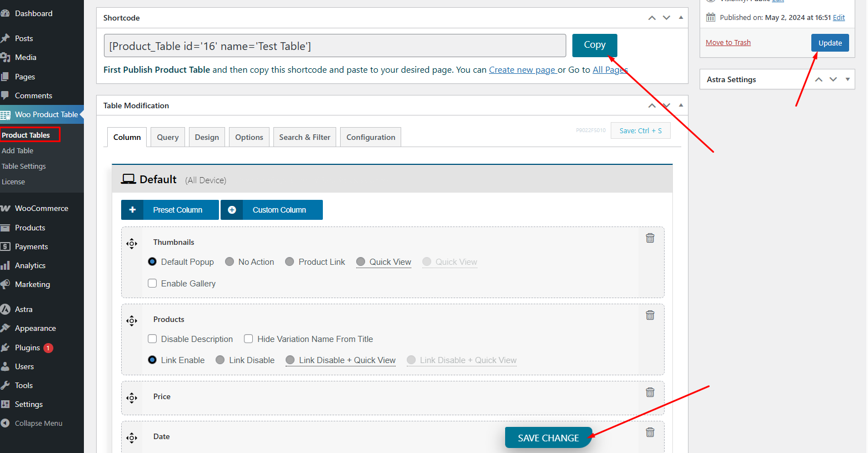Check Disable Description

point(152,339)
